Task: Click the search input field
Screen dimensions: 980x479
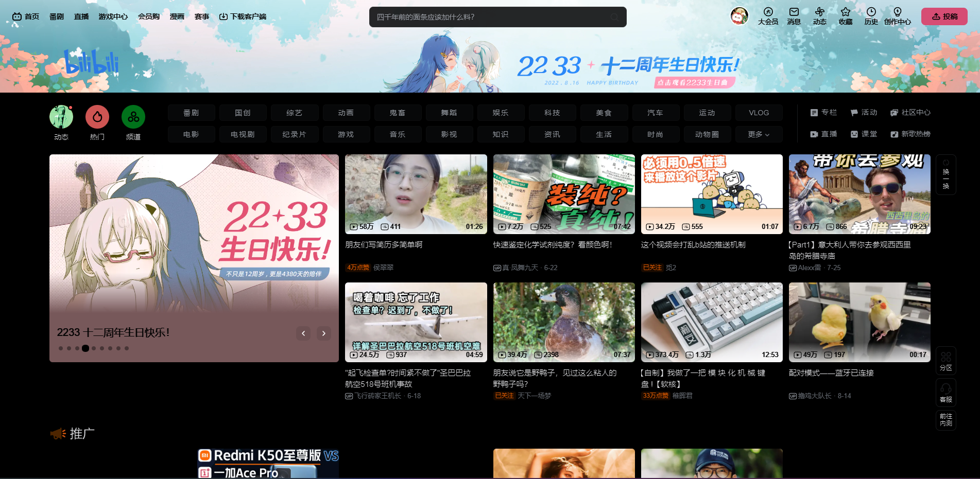Action: point(489,17)
